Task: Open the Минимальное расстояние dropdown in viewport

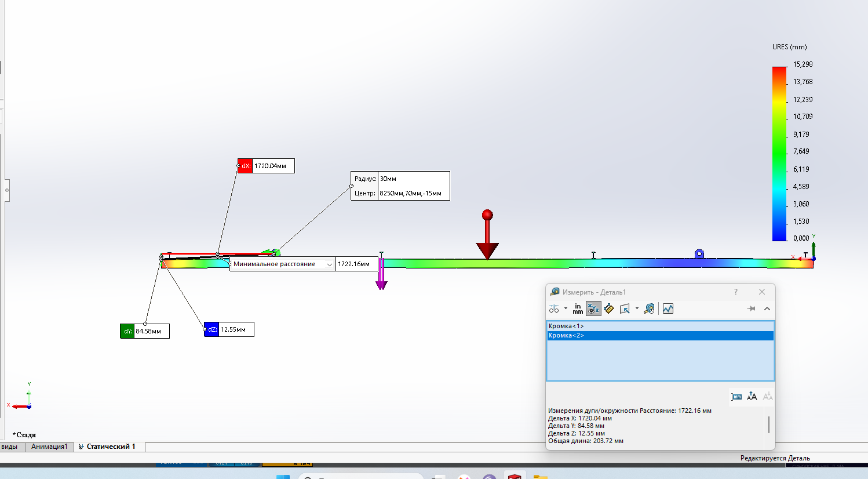Action: pos(330,264)
